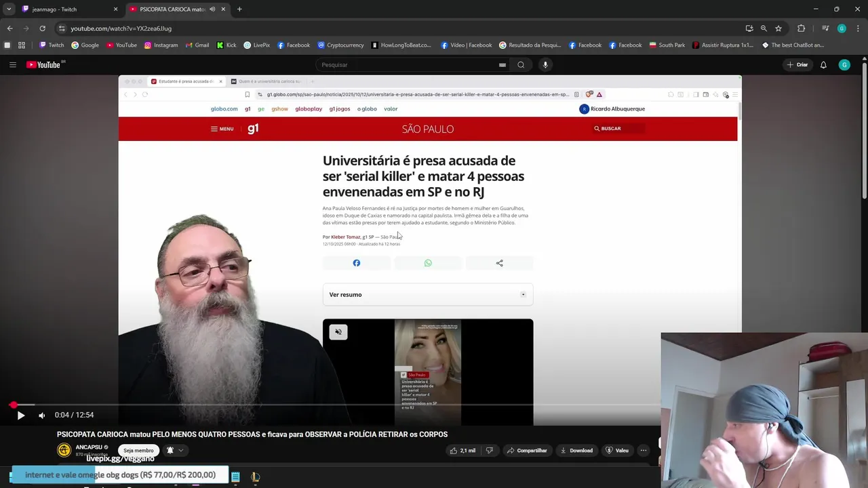Viewport: 868px width, 488px height.
Task: Open Chrome three-dot menu
Action: (858, 28)
